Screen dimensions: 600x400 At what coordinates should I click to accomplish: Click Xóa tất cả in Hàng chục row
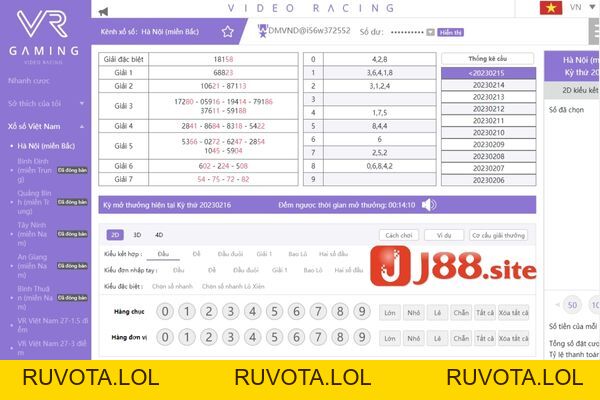click(x=514, y=313)
